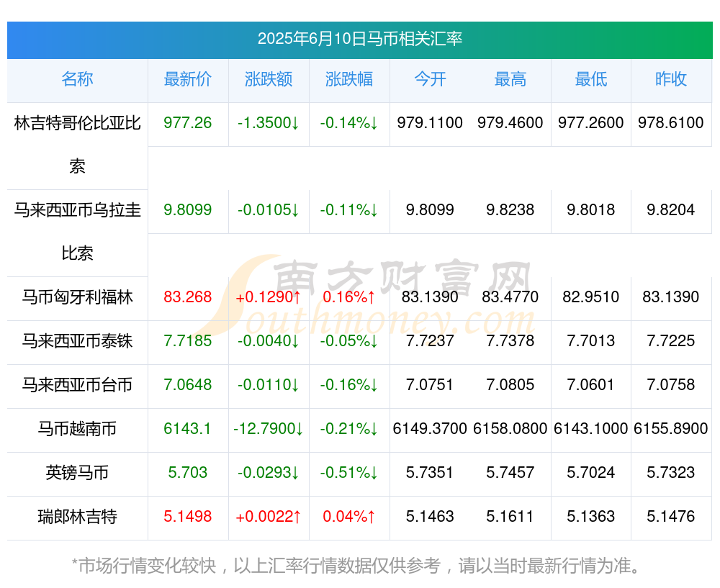
Task: Click the 最低 column header
Action: [591, 79]
